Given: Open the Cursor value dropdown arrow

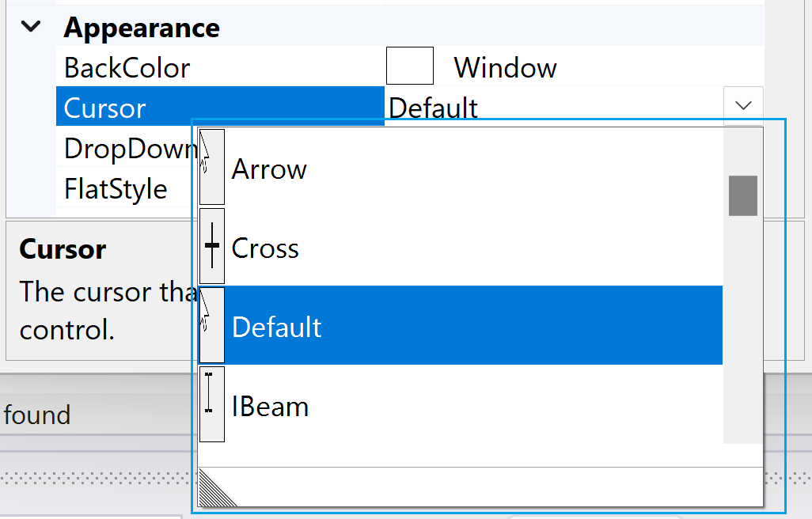Looking at the screenshot, I should (742, 105).
